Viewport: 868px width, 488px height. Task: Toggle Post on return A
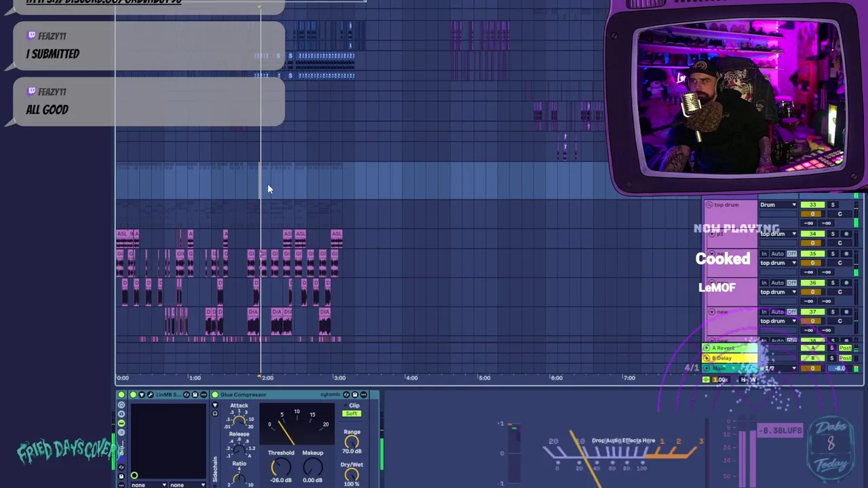pos(845,348)
